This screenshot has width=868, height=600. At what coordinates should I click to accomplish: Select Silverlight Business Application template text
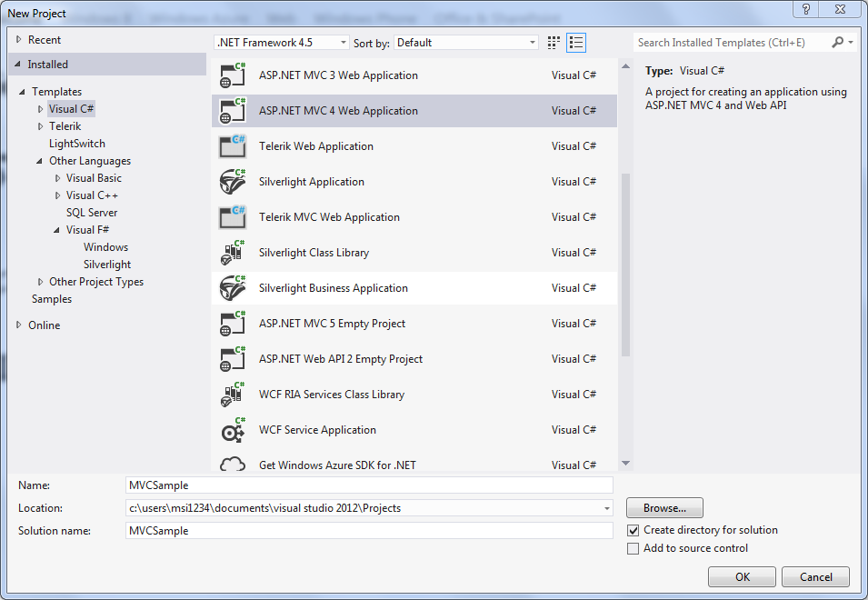tap(334, 288)
